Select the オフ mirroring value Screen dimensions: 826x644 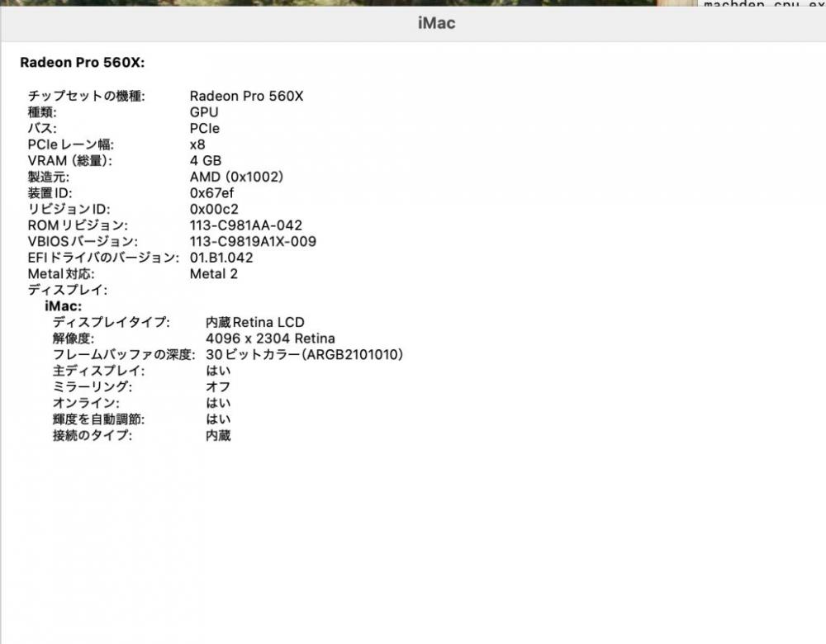[x=218, y=387]
